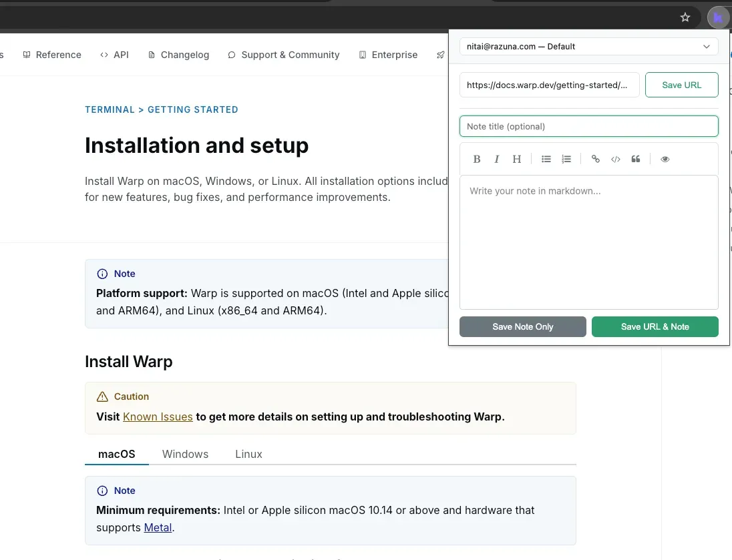
Task: Click the Save URL button
Action: point(682,85)
